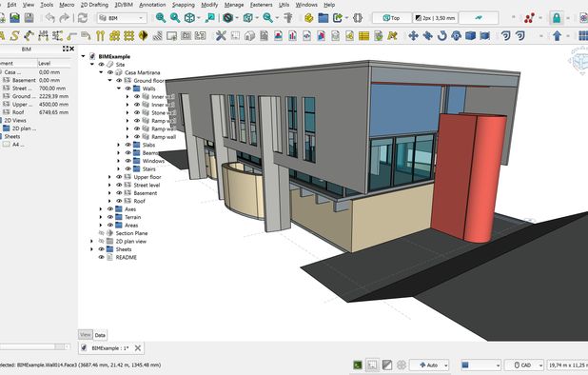588x375 pixels.
Task: Expand the 2D plan view node
Action: [x=91, y=241]
